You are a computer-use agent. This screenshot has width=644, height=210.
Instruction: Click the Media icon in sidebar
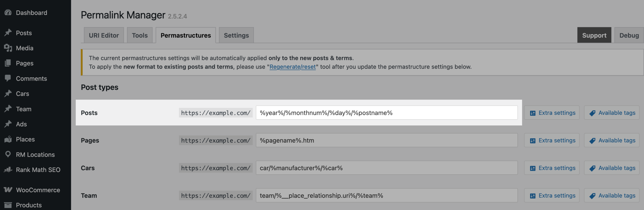(8, 48)
